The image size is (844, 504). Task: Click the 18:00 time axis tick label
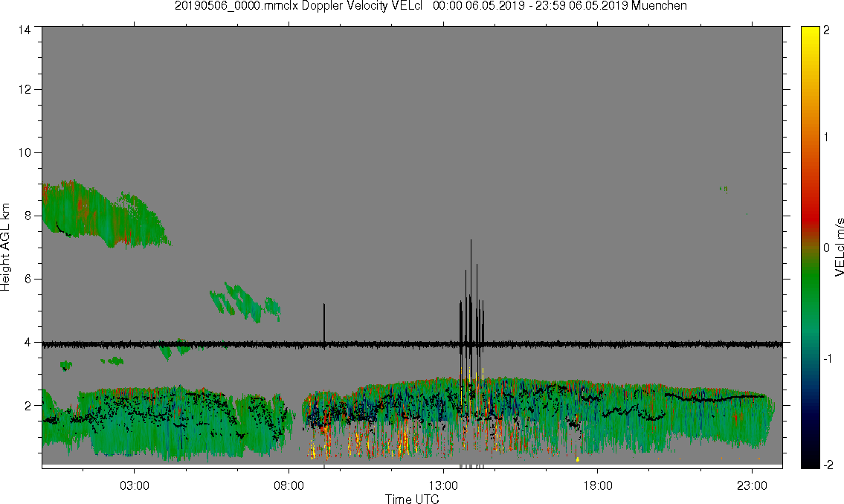tap(597, 485)
